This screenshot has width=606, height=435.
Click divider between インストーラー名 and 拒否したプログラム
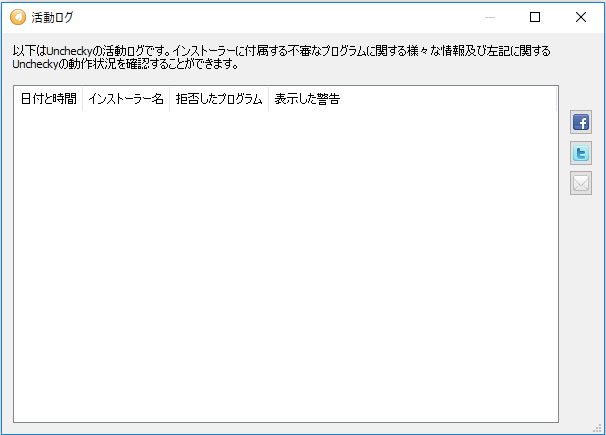coord(170,100)
